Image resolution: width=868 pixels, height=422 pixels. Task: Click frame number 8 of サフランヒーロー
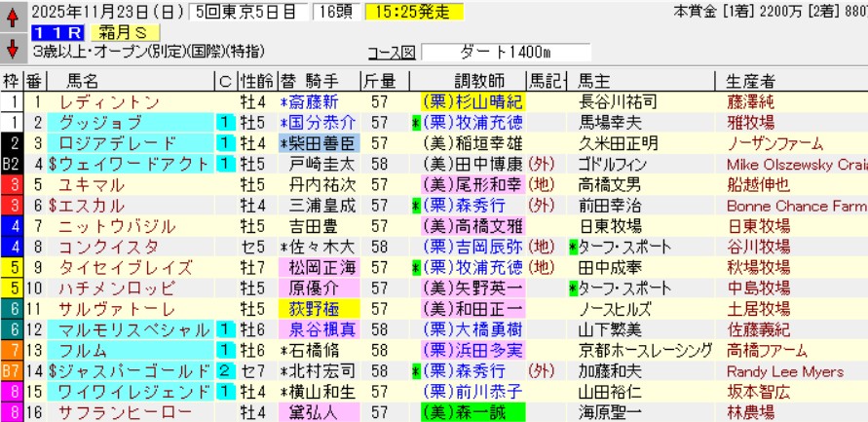(12, 410)
